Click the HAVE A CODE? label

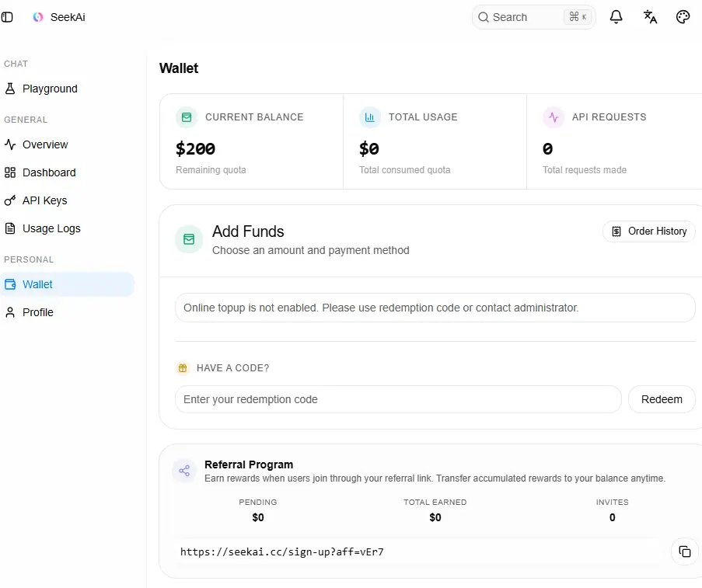pos(232,368)
